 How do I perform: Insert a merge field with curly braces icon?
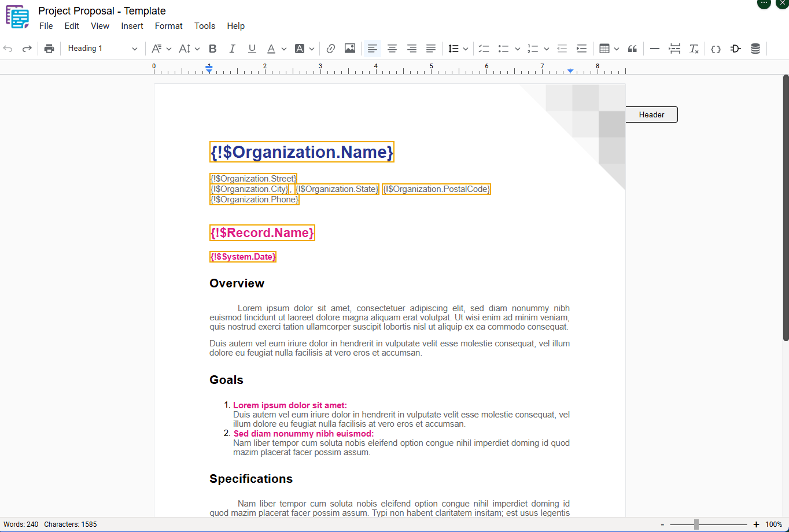716,49
